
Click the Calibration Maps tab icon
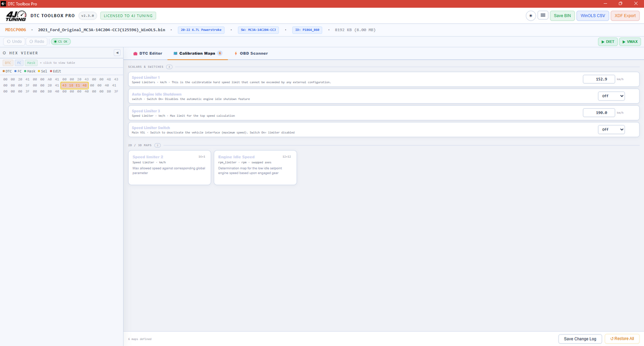176,53
